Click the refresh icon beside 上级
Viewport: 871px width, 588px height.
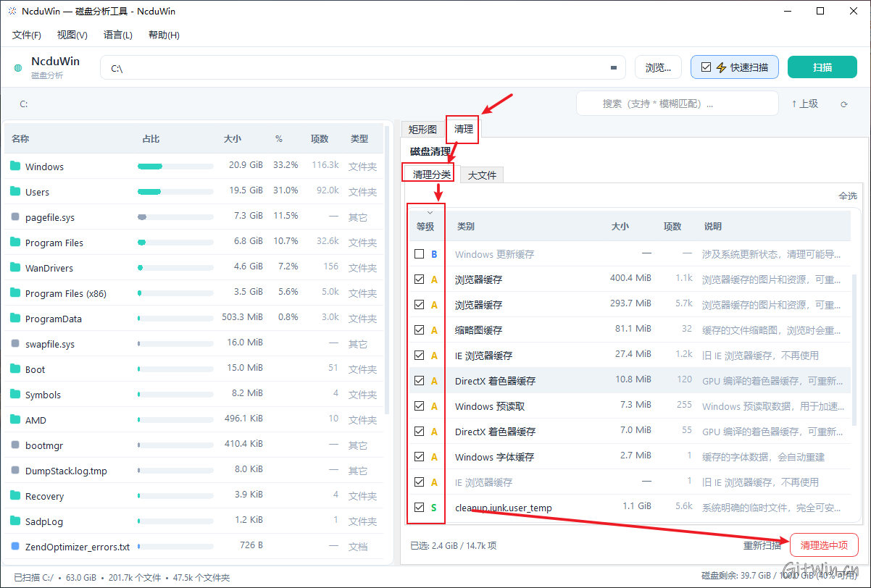point(843,104)
